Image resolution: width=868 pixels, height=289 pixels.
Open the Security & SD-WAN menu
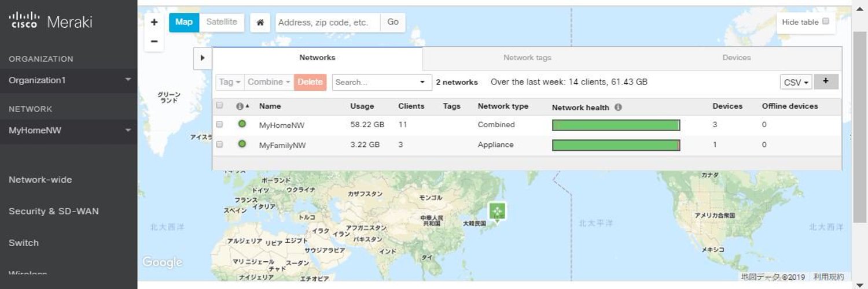point(54,212)
